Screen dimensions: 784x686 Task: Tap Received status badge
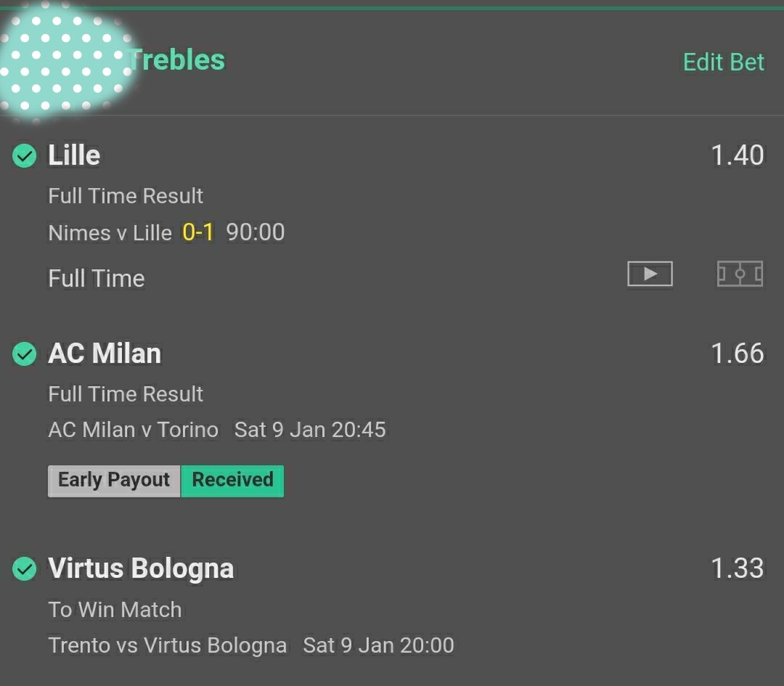coord(232,480)
